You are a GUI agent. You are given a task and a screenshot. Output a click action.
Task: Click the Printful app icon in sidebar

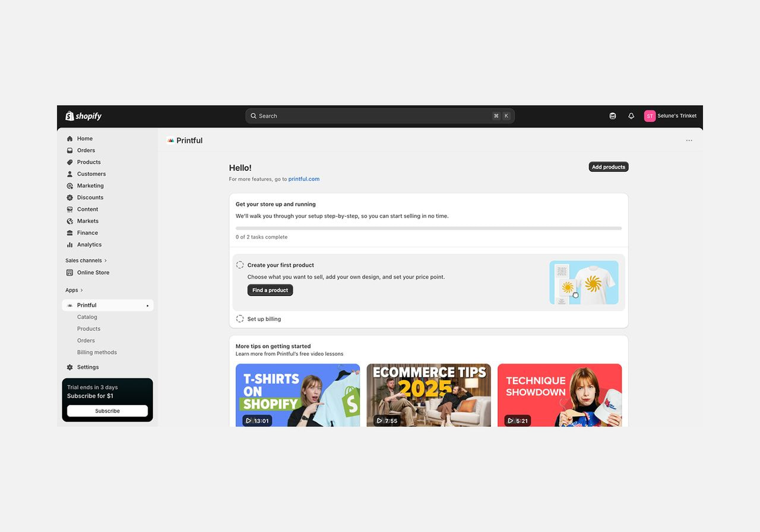tap(70, 305)
